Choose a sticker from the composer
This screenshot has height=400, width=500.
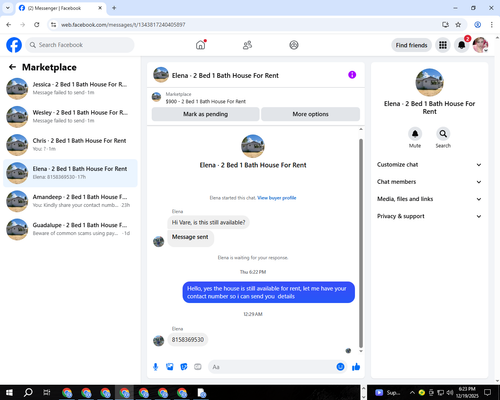click(184, 367)
